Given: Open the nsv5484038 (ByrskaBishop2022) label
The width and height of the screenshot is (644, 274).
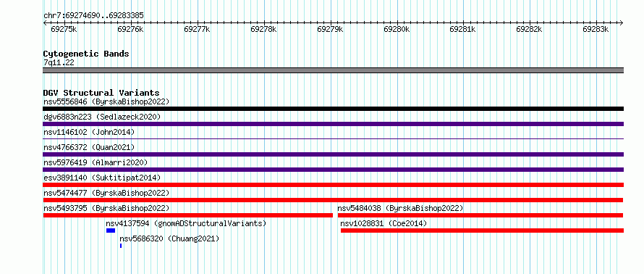Looking at the screenshot, I should pyautogui.click(x=400, y=208).
